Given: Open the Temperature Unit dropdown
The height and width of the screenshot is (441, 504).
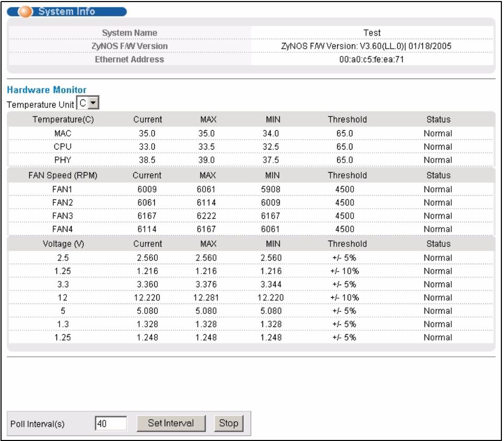Looking at the screenshot, I should pos(88,103).
